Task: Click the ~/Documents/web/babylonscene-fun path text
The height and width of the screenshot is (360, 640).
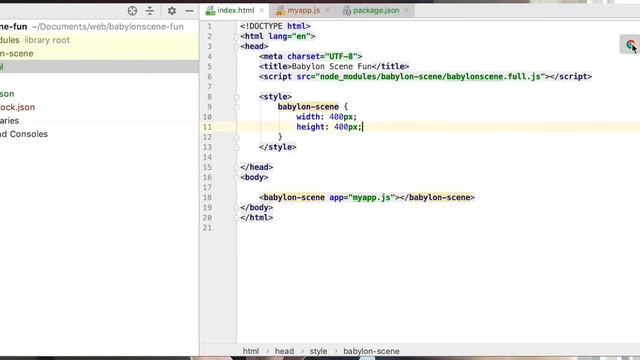Action: pos(108,27)
